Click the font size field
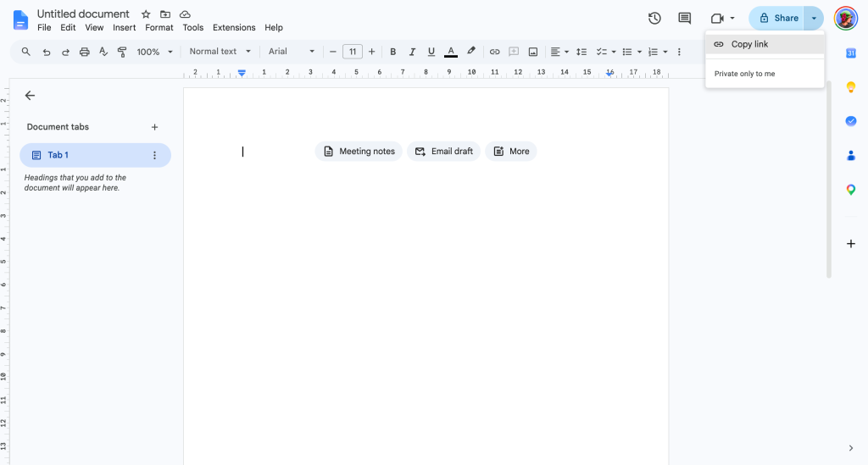This screenshot has height=465, width=868. [353, 52]
